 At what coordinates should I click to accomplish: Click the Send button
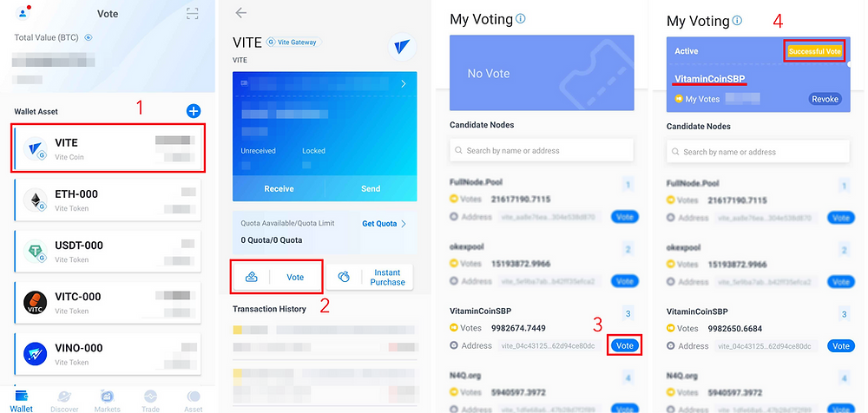(371, 189)
